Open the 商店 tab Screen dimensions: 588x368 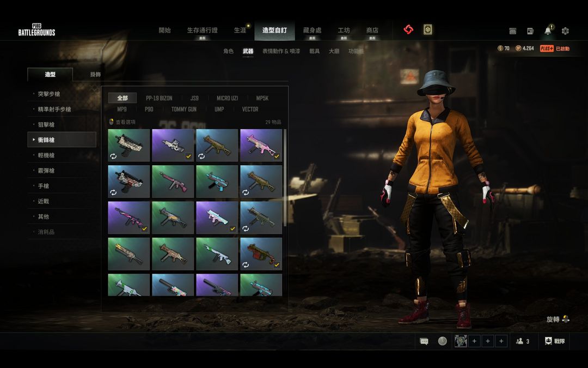372,30
